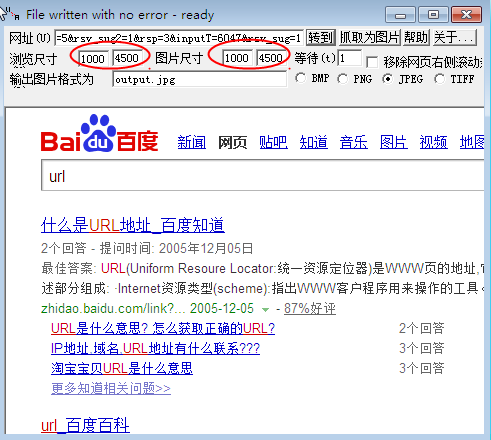
Task: Maximize the window
Action: [x=433, y=15]
